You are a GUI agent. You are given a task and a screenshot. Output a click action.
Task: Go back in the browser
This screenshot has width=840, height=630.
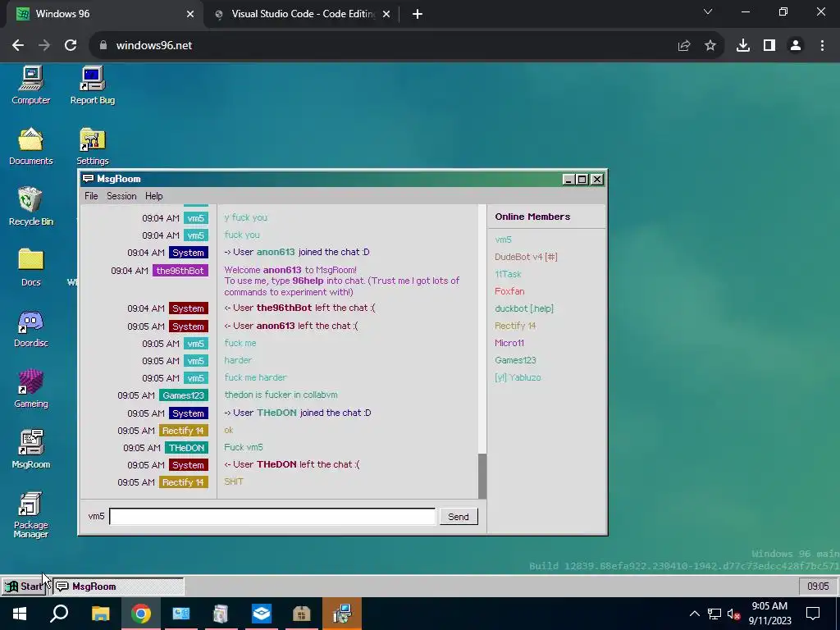[18, 46]
